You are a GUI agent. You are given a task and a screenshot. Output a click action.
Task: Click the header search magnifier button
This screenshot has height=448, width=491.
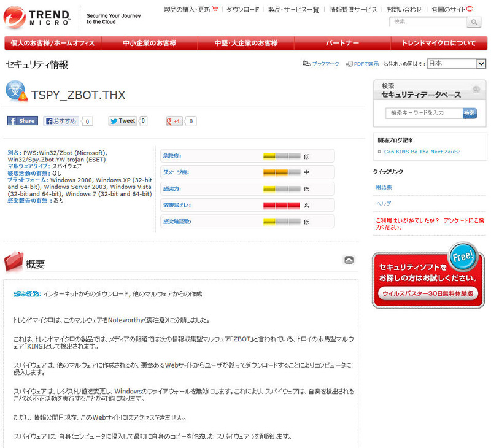click(x=474, y=22)
